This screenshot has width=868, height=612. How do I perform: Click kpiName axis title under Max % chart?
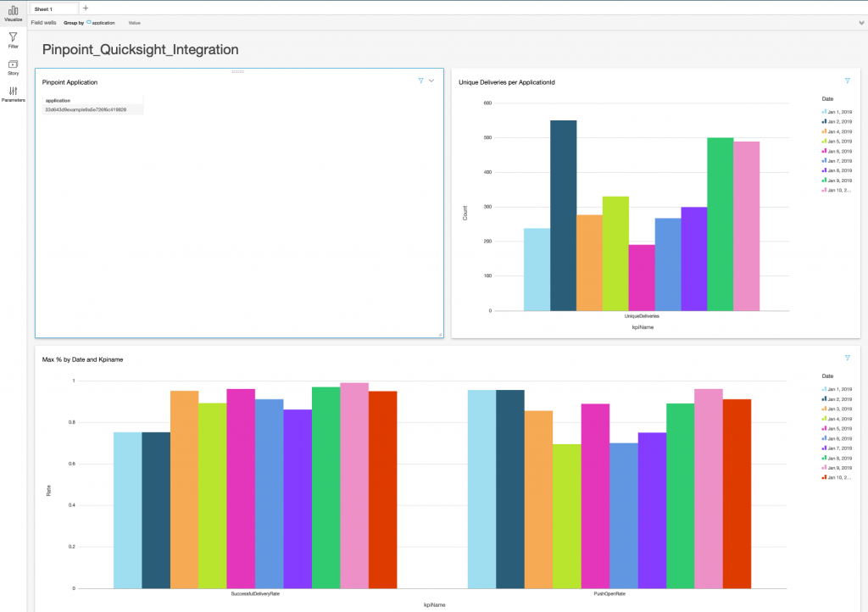tap(435, 605)
